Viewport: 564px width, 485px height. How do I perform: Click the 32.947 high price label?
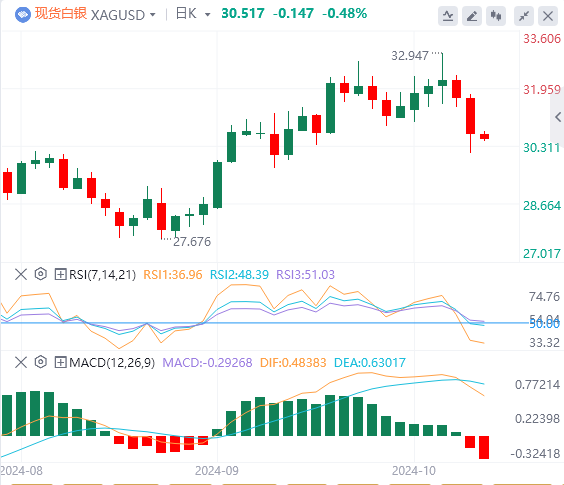pos(410,56)
